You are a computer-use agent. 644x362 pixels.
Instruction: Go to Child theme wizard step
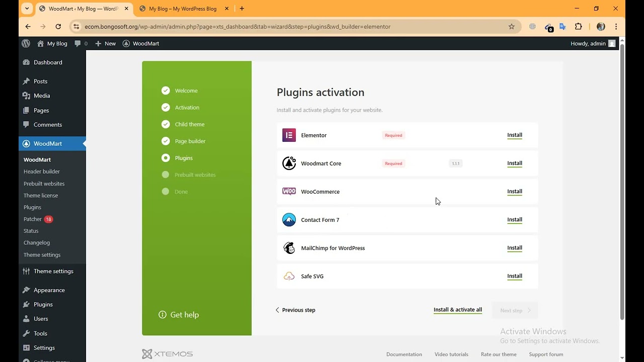click(x=183, y=124)
